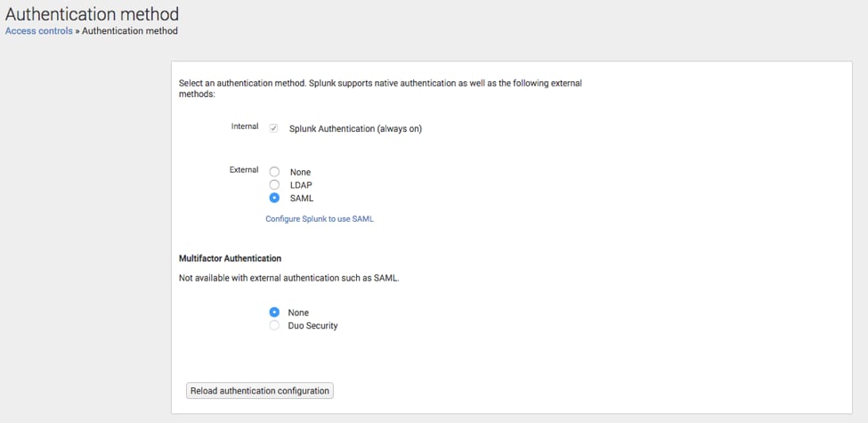This screenshot has height=423, width=868.
Task: Click the bold Multifactor Authentication section heading
Action: coord(230,258)
